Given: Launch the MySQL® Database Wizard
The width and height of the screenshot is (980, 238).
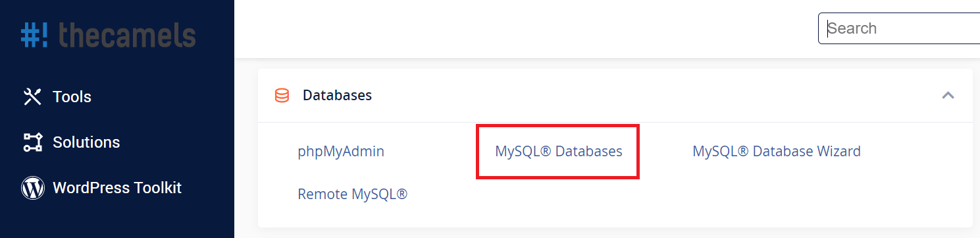Looking at the screenshot, I should 777,152.
